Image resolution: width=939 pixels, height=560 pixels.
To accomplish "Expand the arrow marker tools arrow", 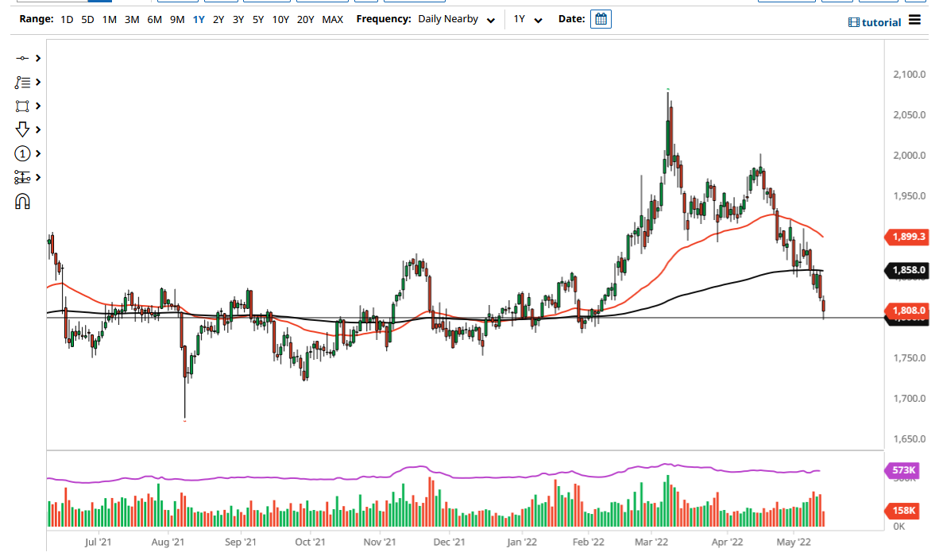I will (x=37, y=129).
